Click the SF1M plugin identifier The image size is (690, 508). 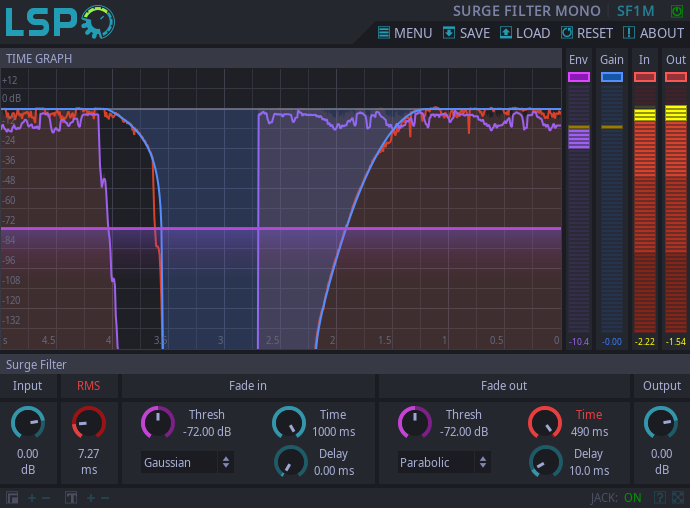point(635,11)
